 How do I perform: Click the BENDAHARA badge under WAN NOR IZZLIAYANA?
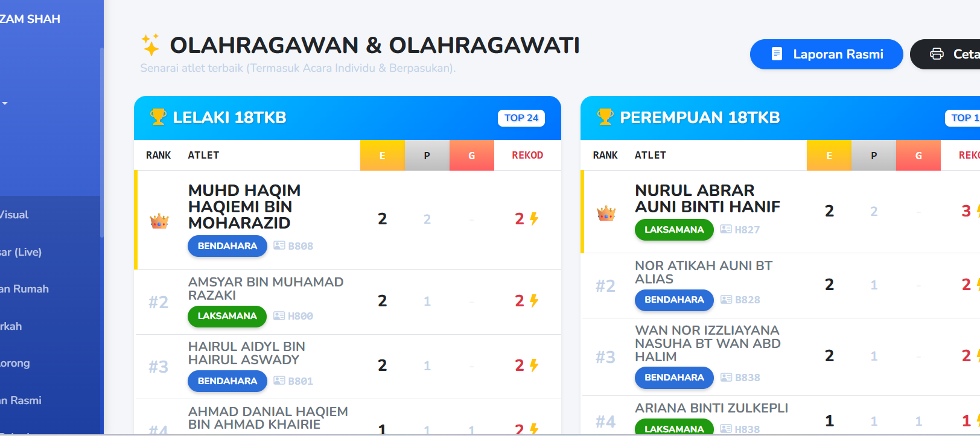click(x=674, y=378)
